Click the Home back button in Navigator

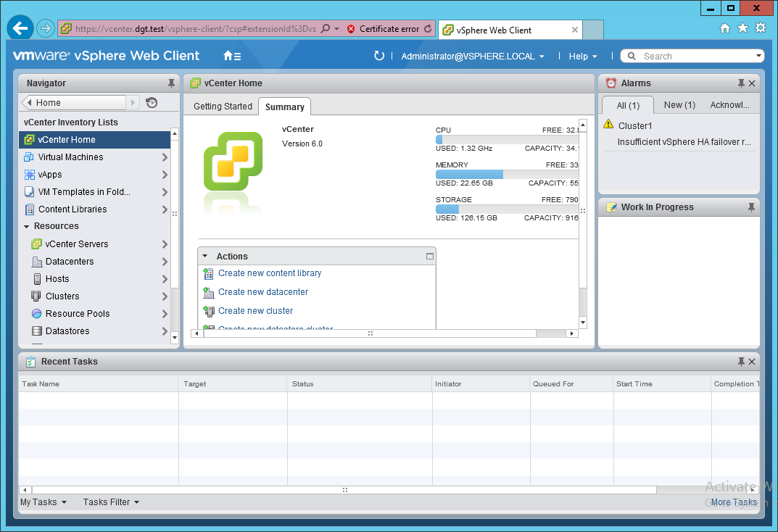click(x=74, y=103)
